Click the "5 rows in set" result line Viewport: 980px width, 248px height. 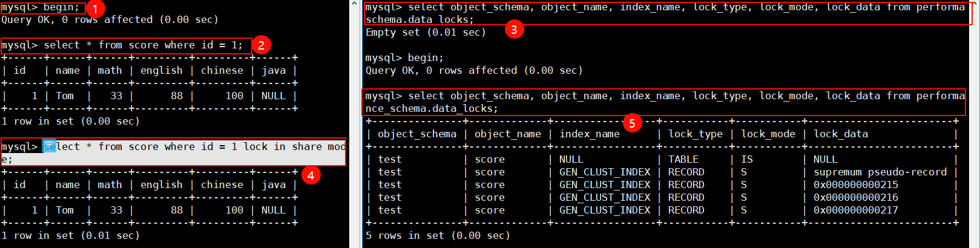pos(438,235)
